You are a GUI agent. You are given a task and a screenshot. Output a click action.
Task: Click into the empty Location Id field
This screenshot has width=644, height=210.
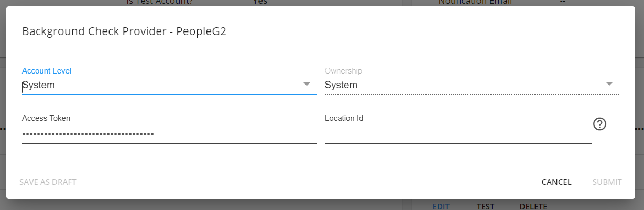coord(459,134)
